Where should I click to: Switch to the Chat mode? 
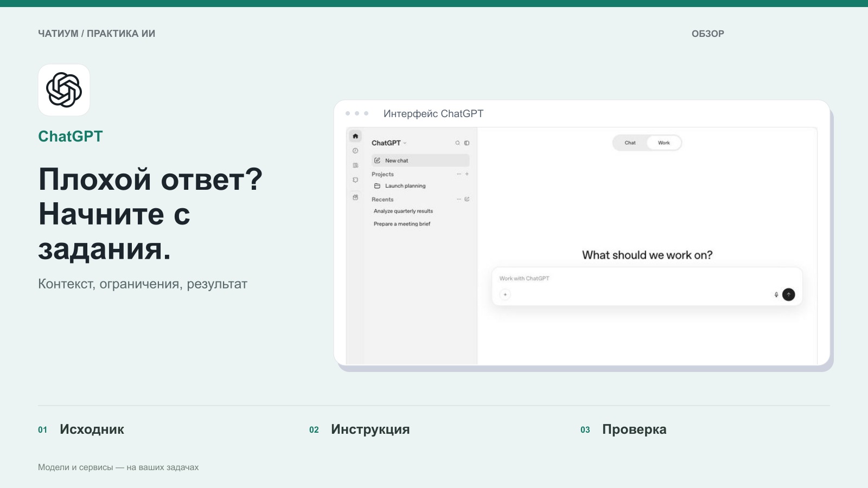click(x=630, y=143)
